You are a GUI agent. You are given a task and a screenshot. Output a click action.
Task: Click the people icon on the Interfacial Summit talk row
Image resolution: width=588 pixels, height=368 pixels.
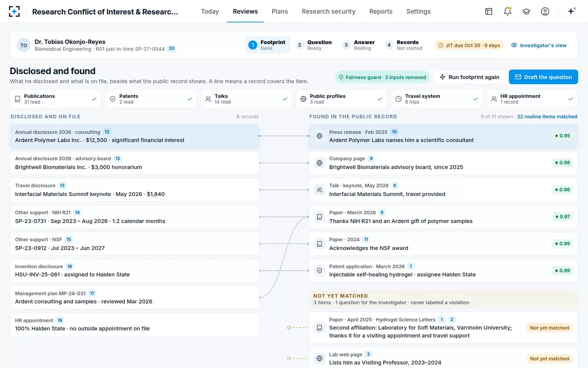(x=320, y=190)
